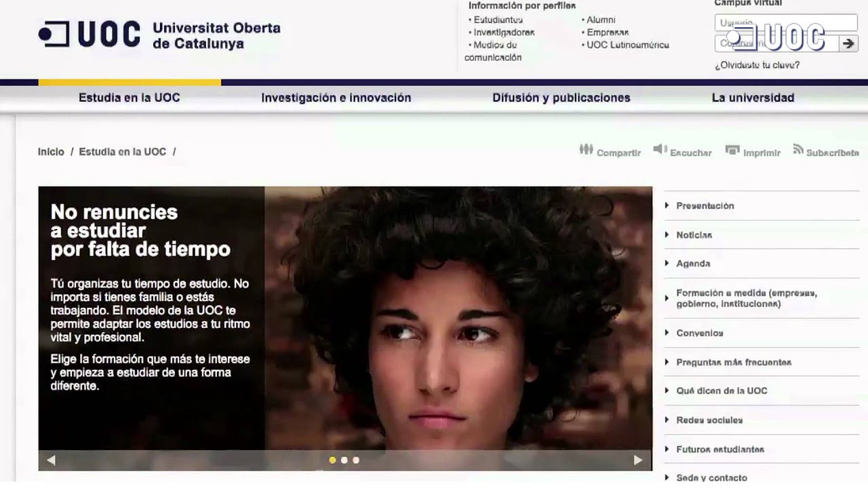Advance carousel with right arrow

pos(637,460)
